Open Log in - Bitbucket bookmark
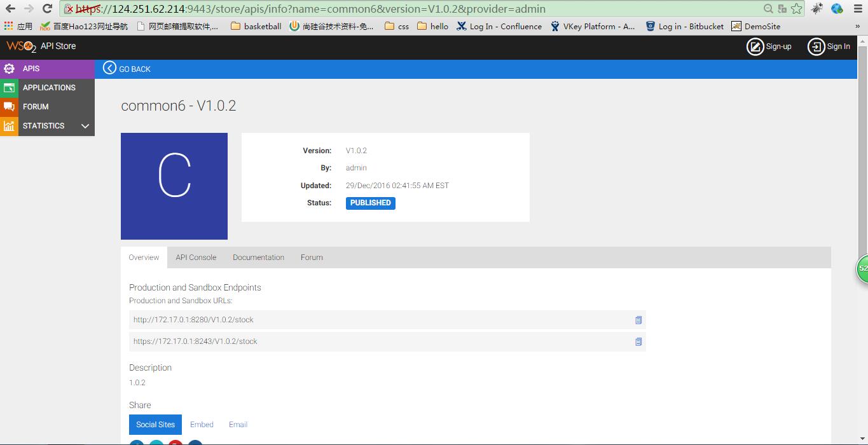 [x=684, y=26]
